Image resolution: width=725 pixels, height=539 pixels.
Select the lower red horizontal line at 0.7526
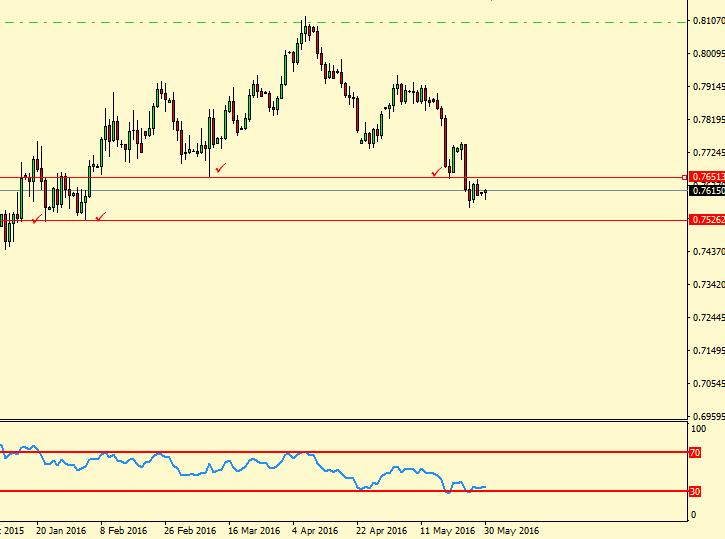pyautogui.click(x=342, y=220)
